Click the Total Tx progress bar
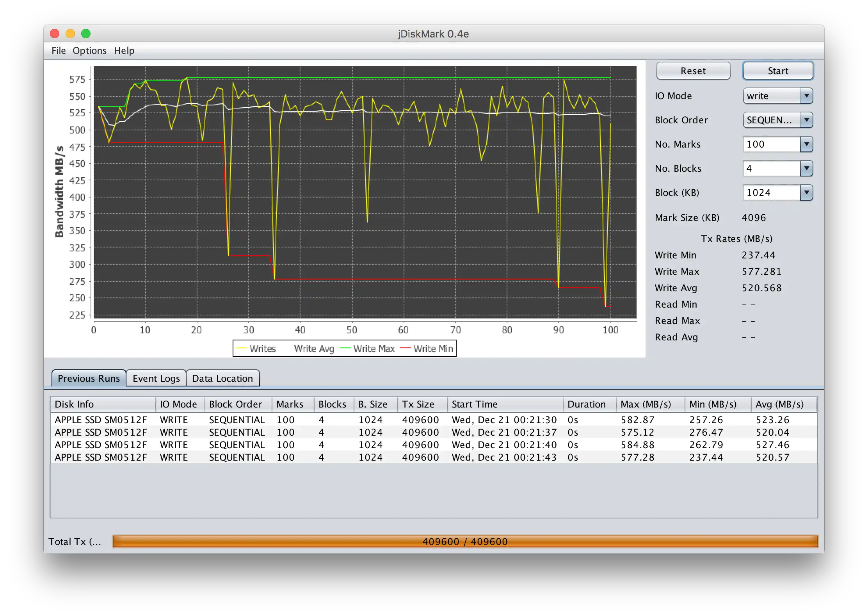Screen dimensions: 868x616 point(465,541)
